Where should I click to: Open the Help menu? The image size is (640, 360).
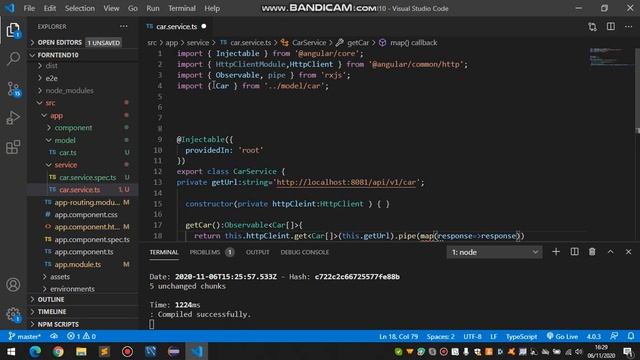coord(212,8)
